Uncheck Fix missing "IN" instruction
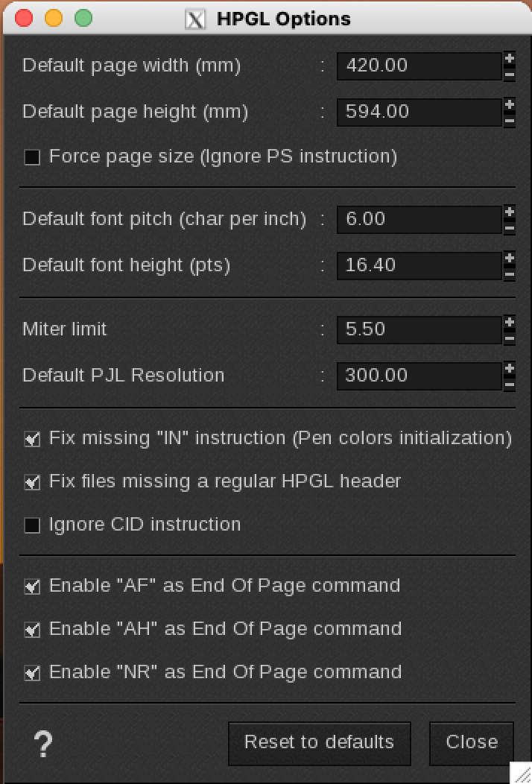Image resolution: width=532 pixels, height=784 pixels. pyautogui.click(x=32, y=439)
